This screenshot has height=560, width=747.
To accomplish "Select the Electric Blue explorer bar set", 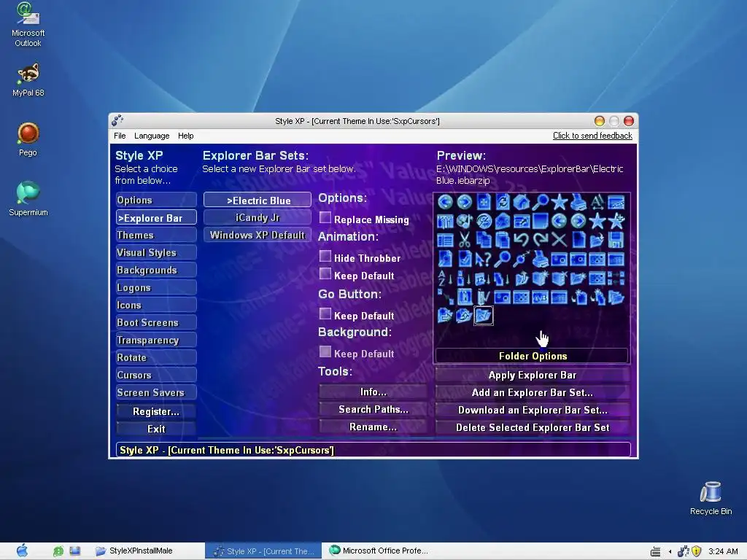I will pos(258,200).
